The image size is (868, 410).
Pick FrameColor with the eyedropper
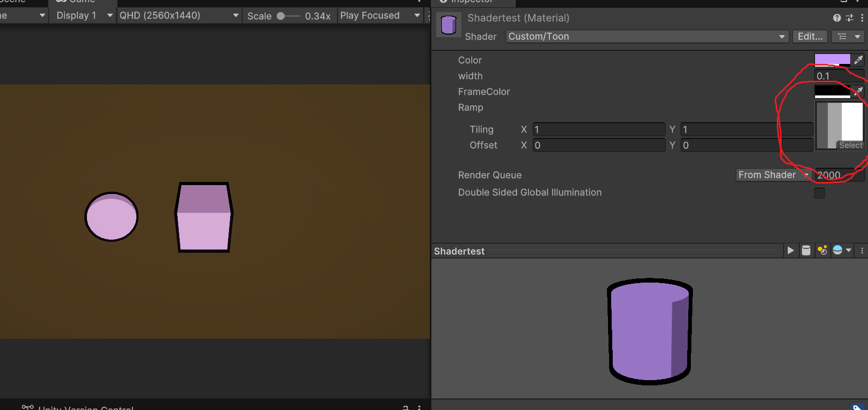click(x=858, y=91)
